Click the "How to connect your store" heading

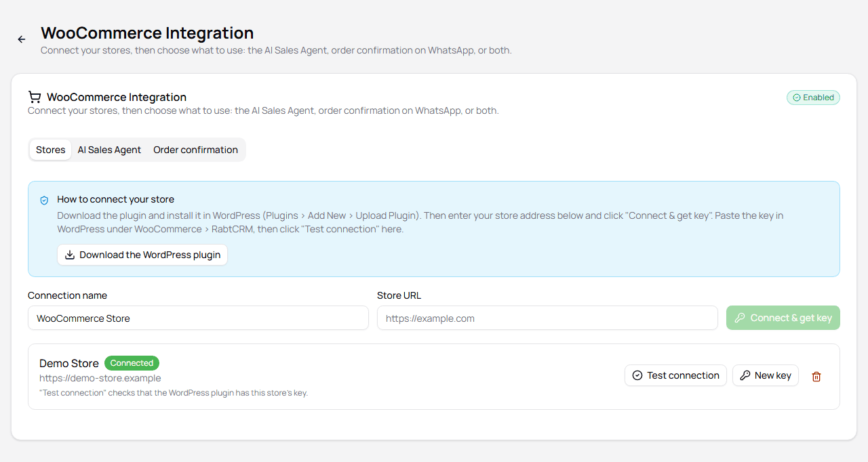[116, 199]
